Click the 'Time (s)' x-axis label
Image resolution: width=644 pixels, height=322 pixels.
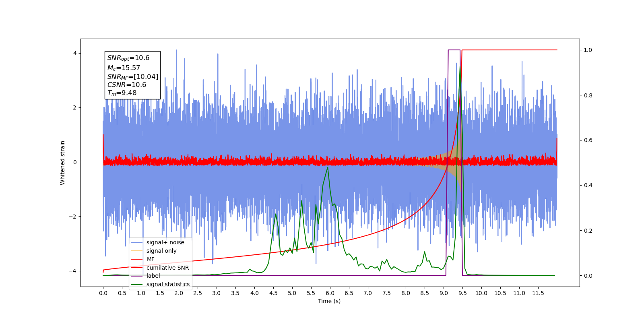329,301
